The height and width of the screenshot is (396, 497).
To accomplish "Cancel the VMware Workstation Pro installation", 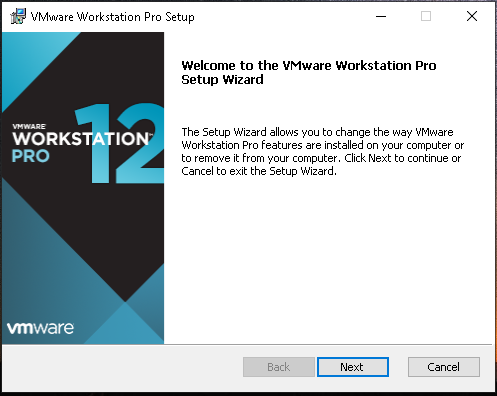I will 444,367.
